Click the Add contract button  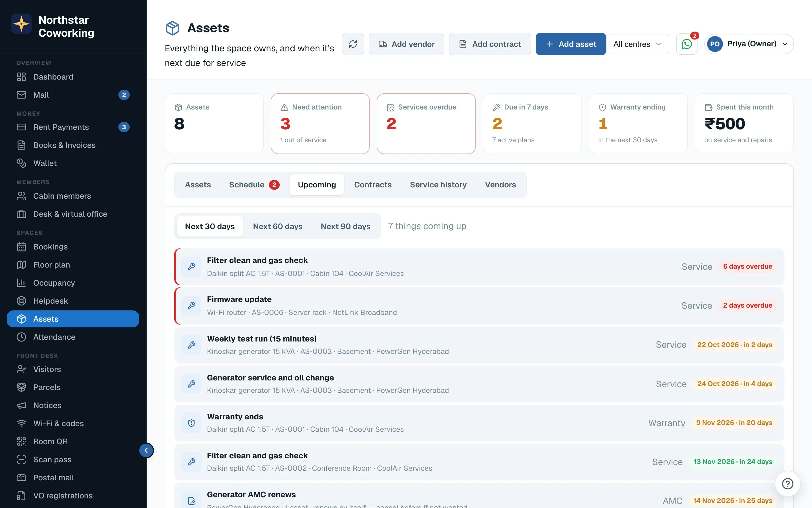pyautogui.click(x=490, y=44)
